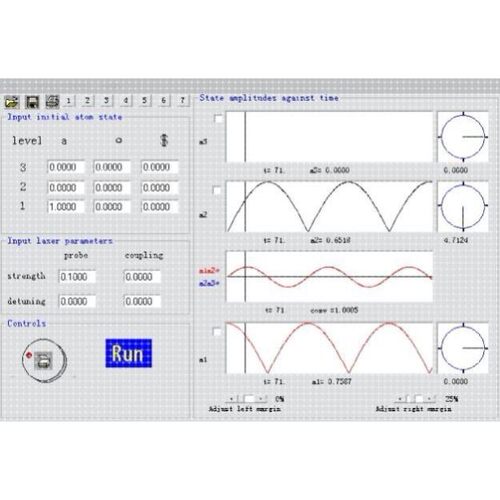Click the coupling detuning input field
The width and height of the screenshot is (500, 500).
[142, 301]
